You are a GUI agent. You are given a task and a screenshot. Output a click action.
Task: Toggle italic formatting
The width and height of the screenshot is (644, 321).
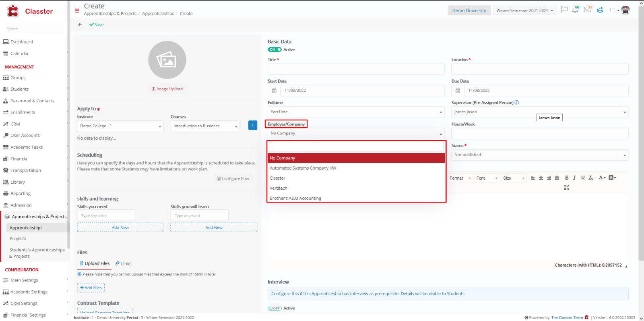click(x=574, y=178)
